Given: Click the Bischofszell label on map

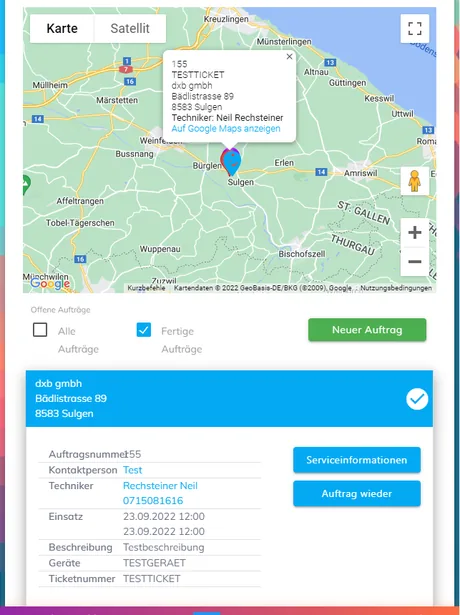Looking at the screenshot, I should click(302, 254).
